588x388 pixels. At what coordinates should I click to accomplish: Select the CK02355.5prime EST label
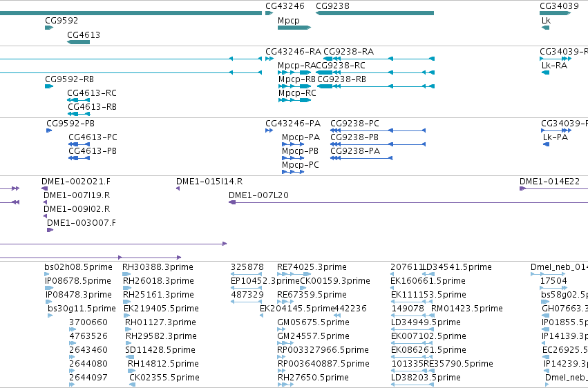(164, 378)
